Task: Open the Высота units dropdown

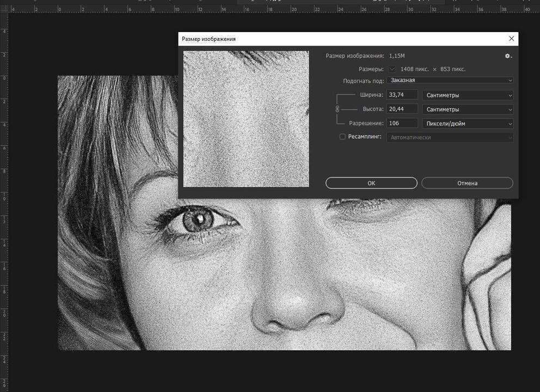Action: point(468,109)
